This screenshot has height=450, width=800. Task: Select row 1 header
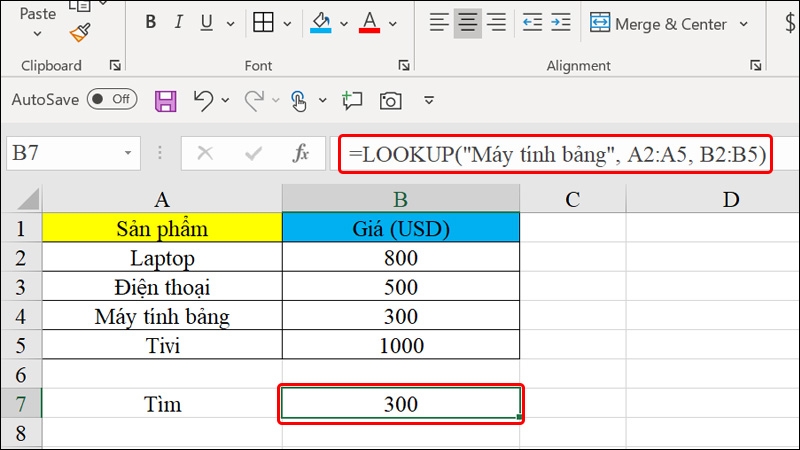pos(21,228)
